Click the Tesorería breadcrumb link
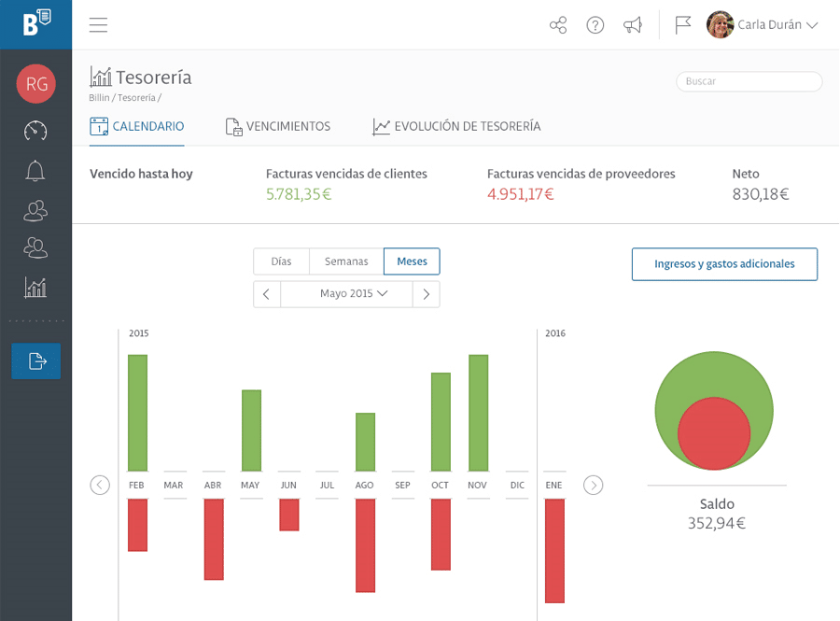Image resolution: width=840 pixels, height=621 pixels. [x=136, y=97]
